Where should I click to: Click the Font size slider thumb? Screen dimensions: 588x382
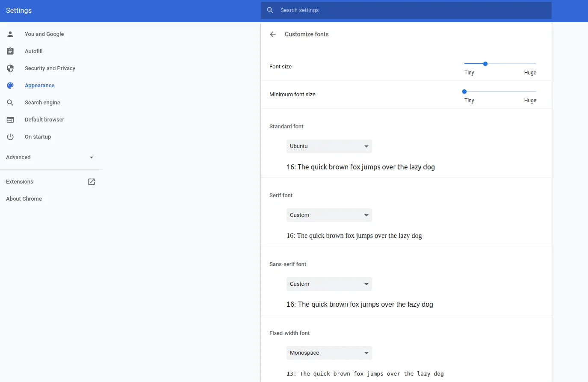(x=485, y=64)
